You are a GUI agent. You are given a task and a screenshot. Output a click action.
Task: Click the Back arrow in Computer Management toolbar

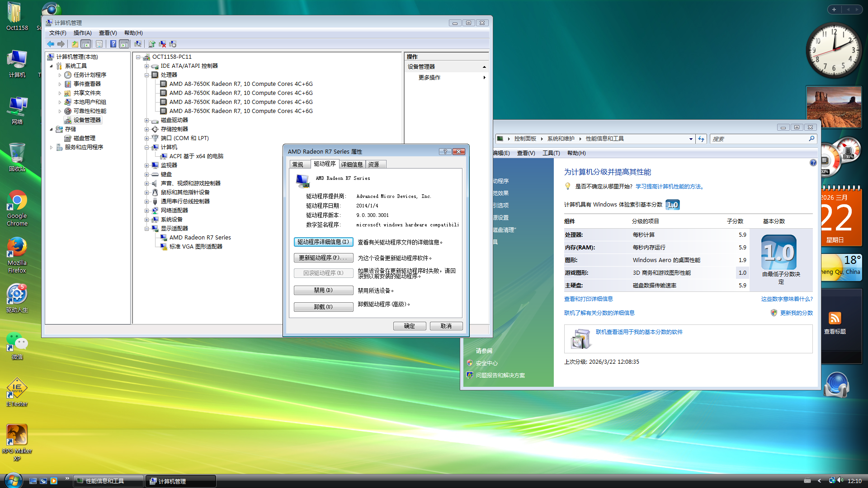coord(51,44)
